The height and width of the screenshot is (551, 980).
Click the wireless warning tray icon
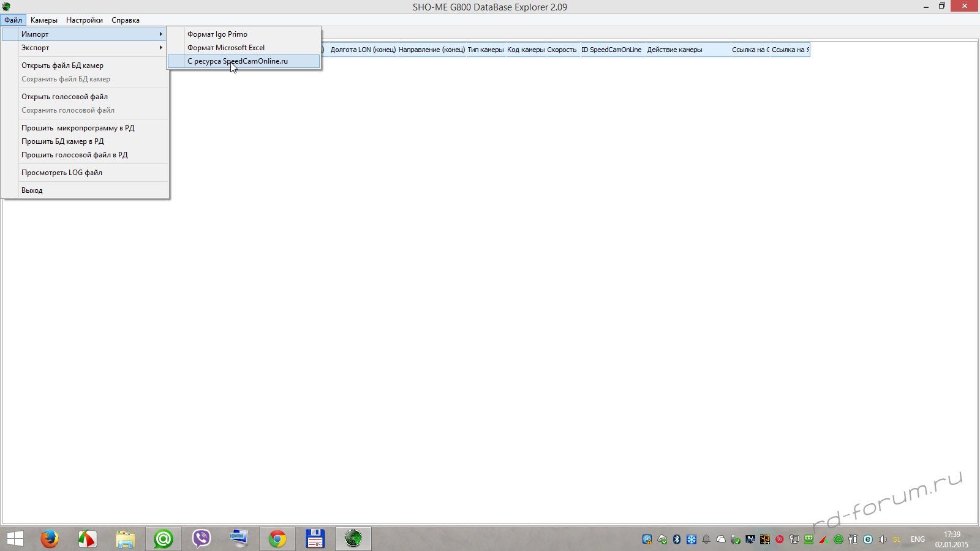(647, 539)
